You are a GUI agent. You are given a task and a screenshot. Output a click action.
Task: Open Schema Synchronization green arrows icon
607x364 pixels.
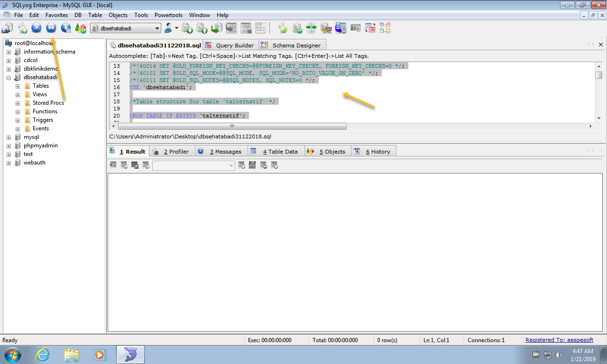(x=312, y=28)
